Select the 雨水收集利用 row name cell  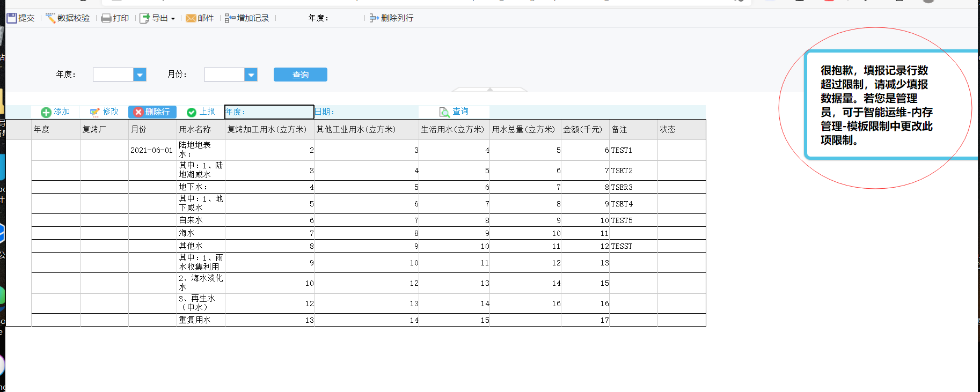pyautogui.click(x=201, y=263)
